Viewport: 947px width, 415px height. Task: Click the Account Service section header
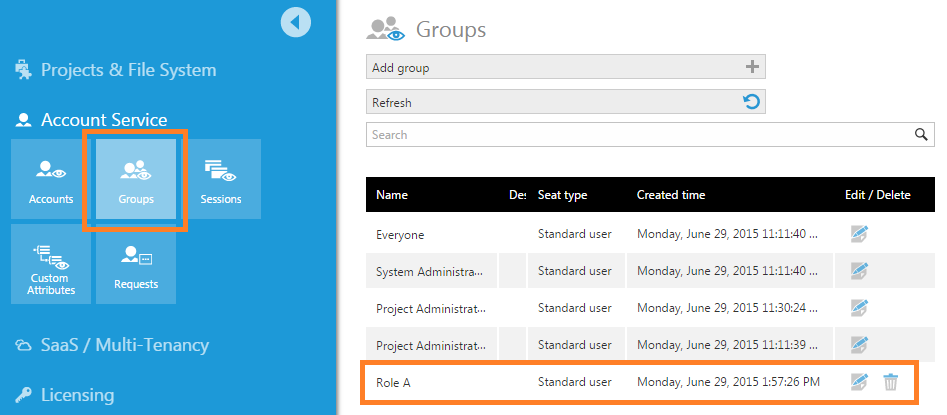(x=91, y=120)
